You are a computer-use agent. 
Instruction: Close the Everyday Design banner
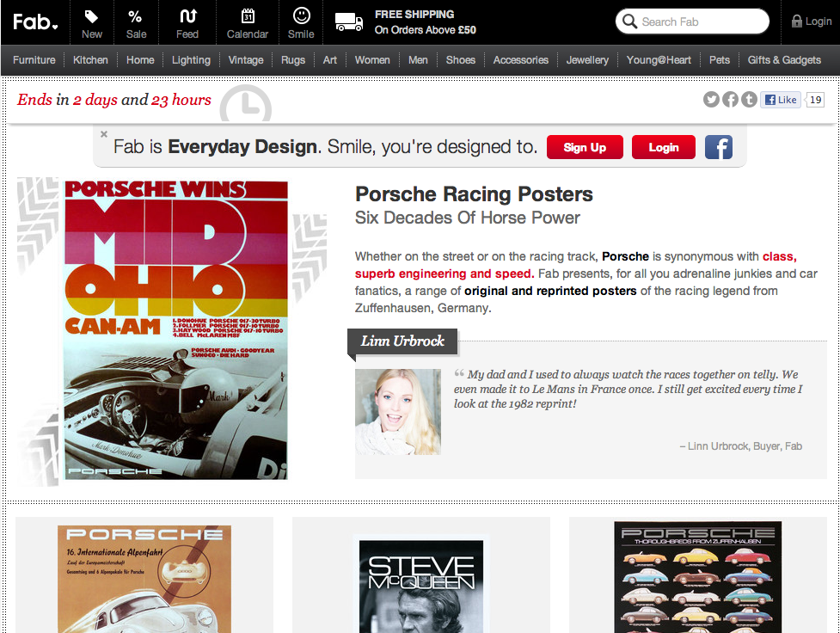tap(104, 134)
